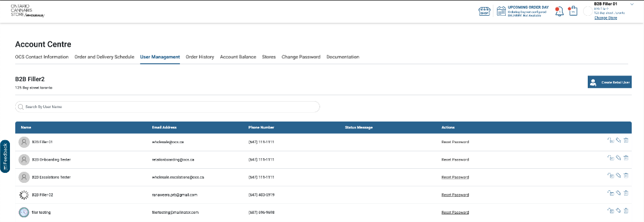Reset Password for B2B Escalations Tester
Image resolution: width=644 pixels, height=222 pixels.
tap(455, 178)
